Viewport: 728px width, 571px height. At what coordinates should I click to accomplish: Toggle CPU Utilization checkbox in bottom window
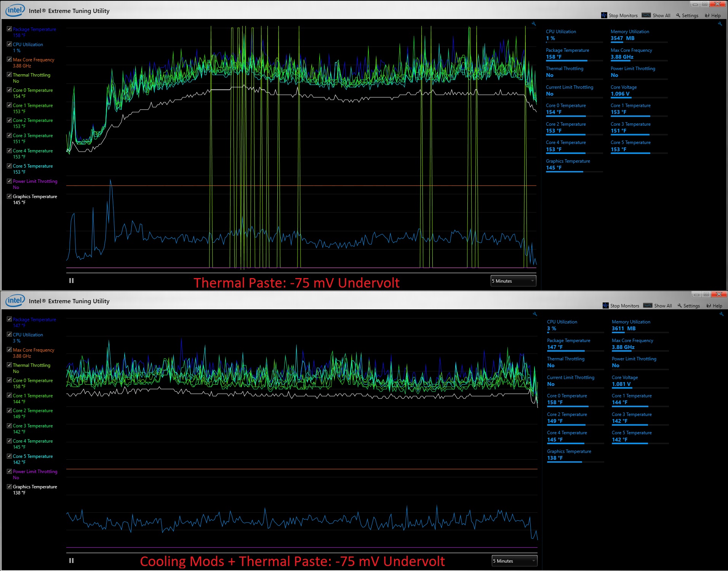tap(9, 334)
